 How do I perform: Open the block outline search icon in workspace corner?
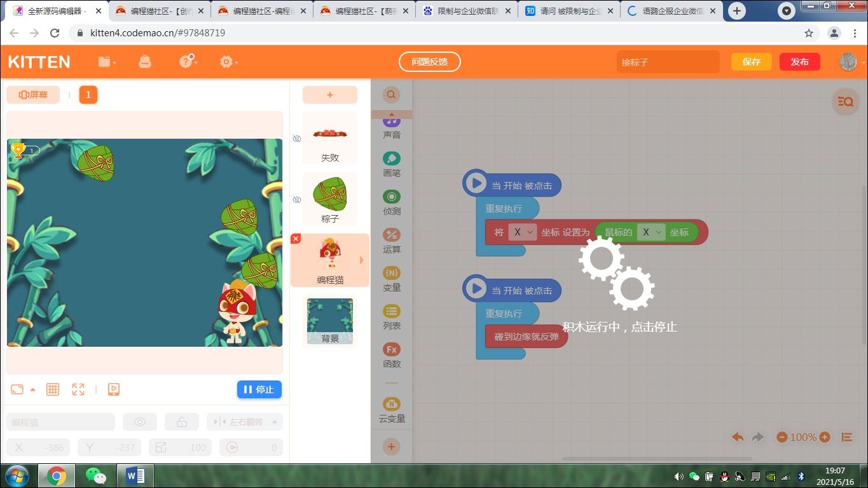(845, 101)
